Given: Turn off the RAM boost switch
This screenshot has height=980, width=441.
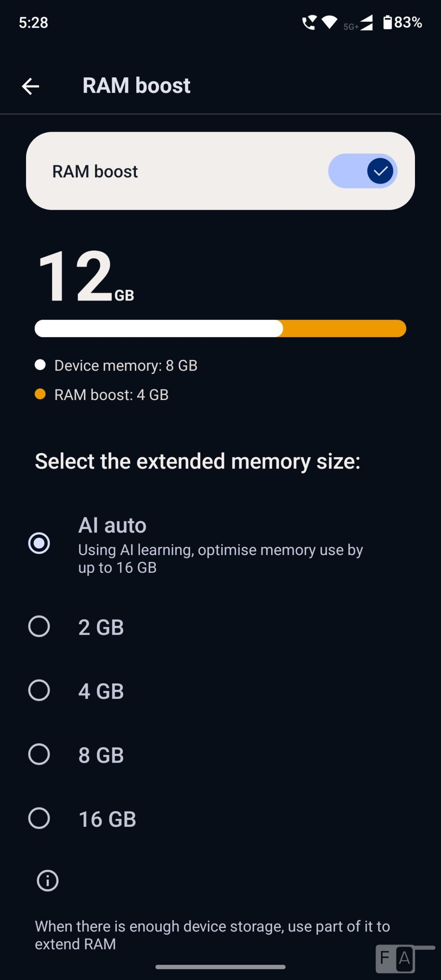Looking at the screenshot, I should 362,171.
